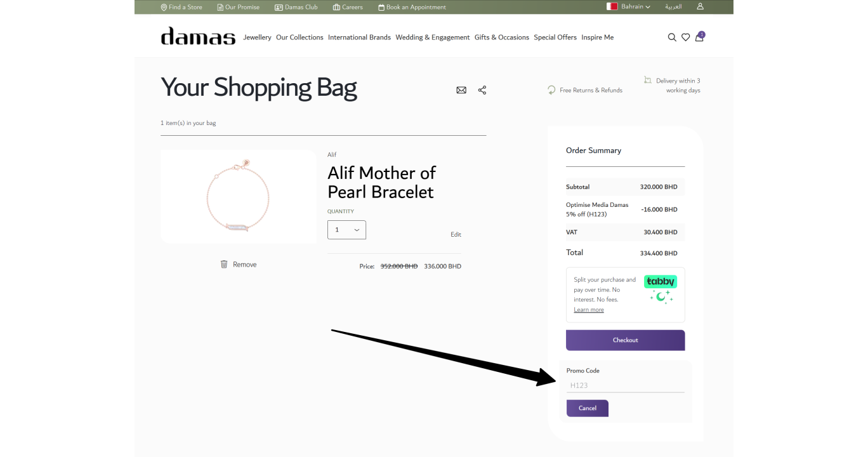Open the Our Collections menu

pos(299,37)
